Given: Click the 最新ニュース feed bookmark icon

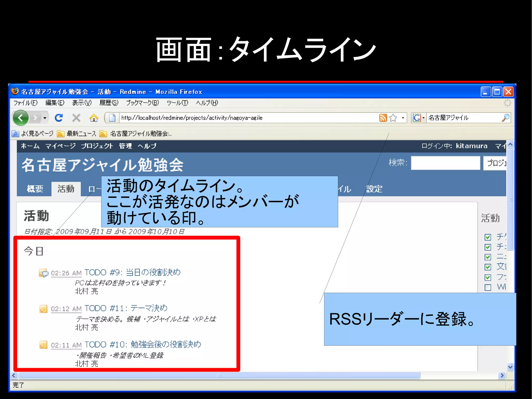Looking at the screenshot, I should (61, 134).
